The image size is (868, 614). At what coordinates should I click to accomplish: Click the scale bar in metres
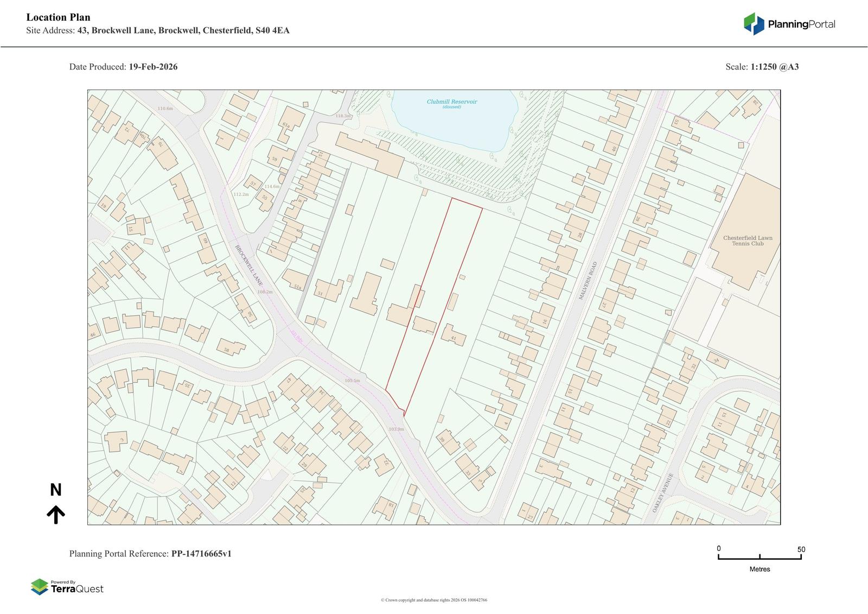click(759, 556)
